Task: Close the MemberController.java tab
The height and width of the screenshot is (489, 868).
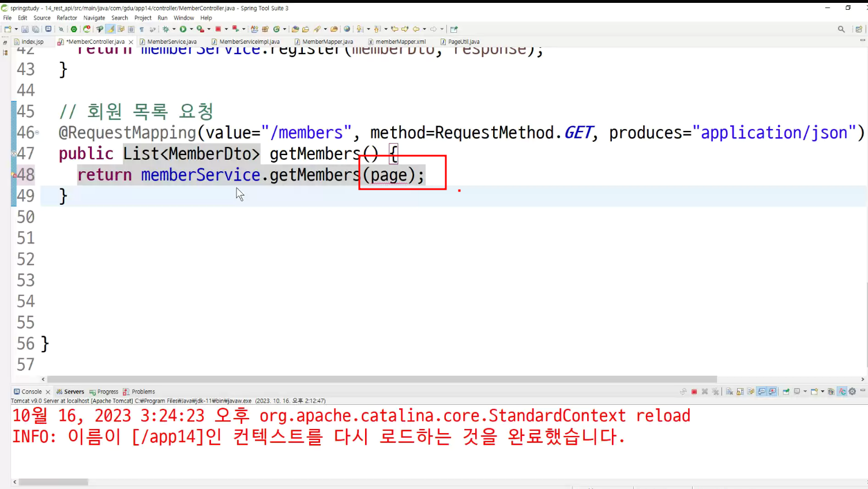Action: click(x=131, y=42)
